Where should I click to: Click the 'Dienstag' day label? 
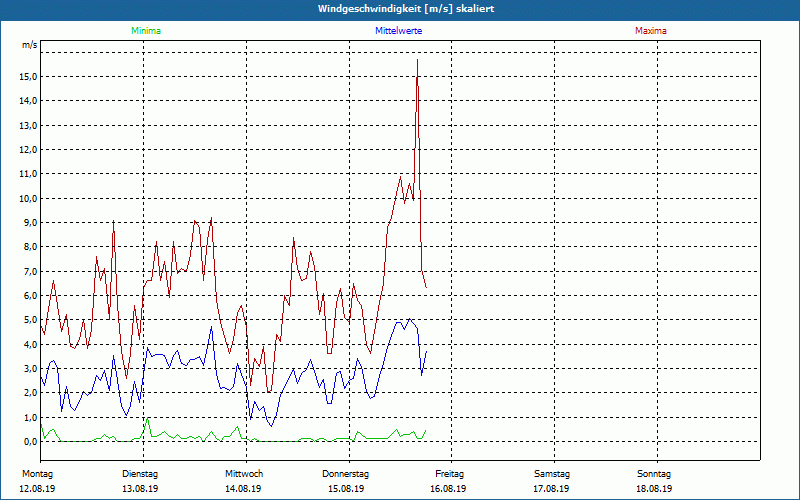[140, 474]
